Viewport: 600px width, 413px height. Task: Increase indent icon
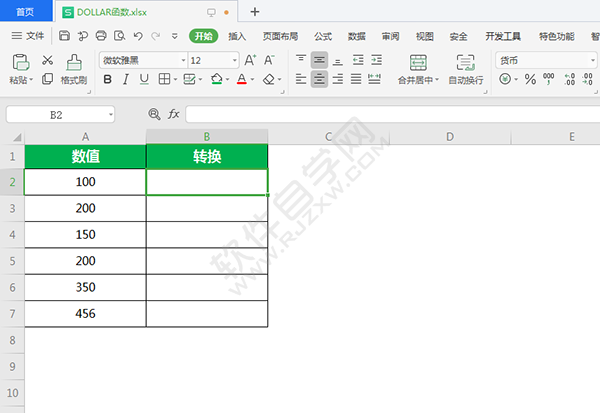click(377, 60)
